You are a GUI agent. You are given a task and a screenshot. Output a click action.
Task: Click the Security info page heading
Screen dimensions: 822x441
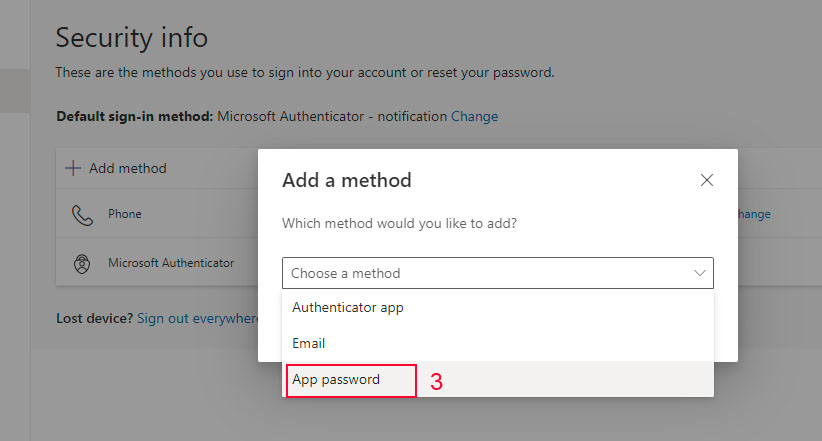131,38
